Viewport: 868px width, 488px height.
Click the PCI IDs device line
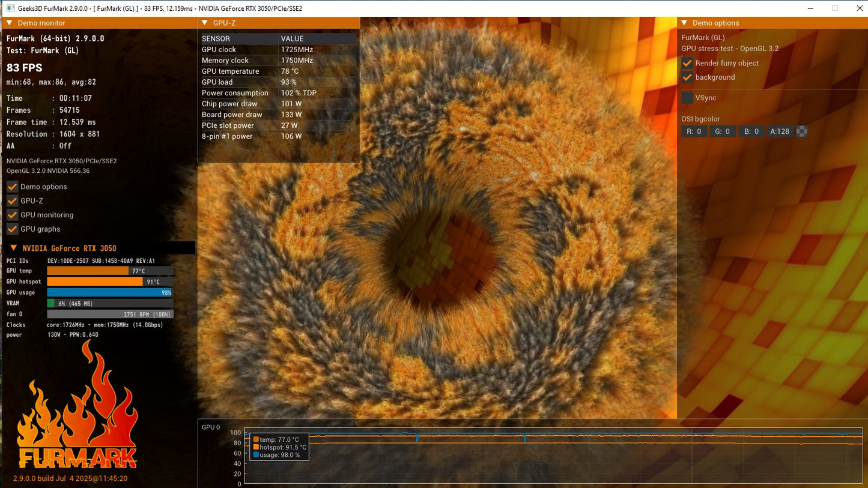[81, 261]
